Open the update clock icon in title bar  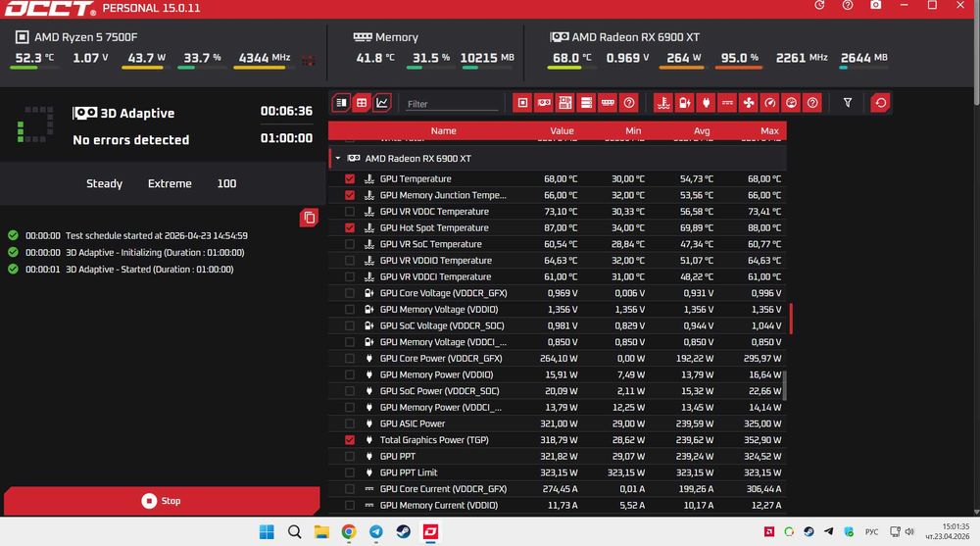pos(819,5)
